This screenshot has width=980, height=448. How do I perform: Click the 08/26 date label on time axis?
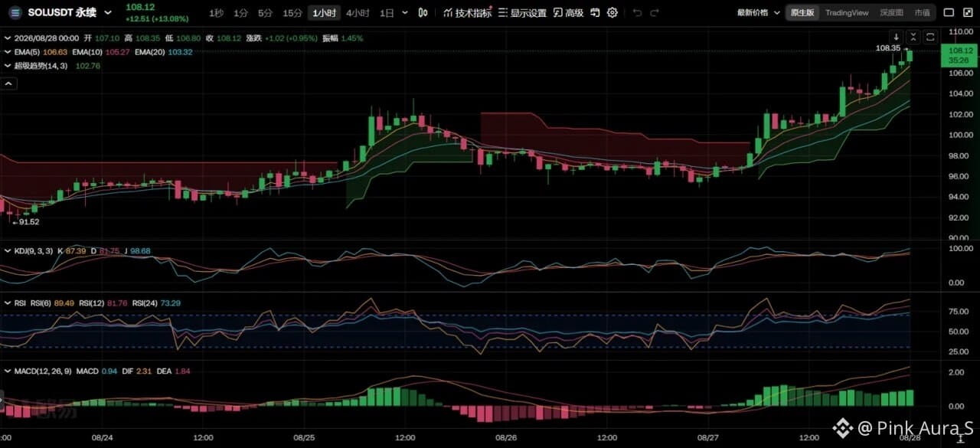click(506, 438)
